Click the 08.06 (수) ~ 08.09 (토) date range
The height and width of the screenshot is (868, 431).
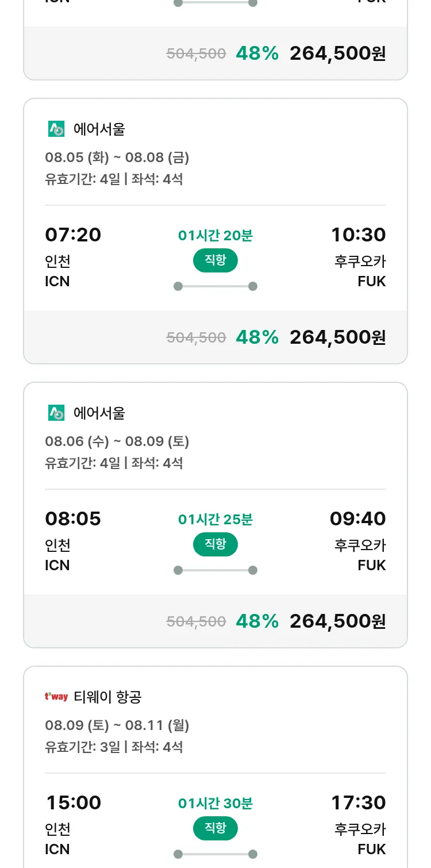(117, 441)
